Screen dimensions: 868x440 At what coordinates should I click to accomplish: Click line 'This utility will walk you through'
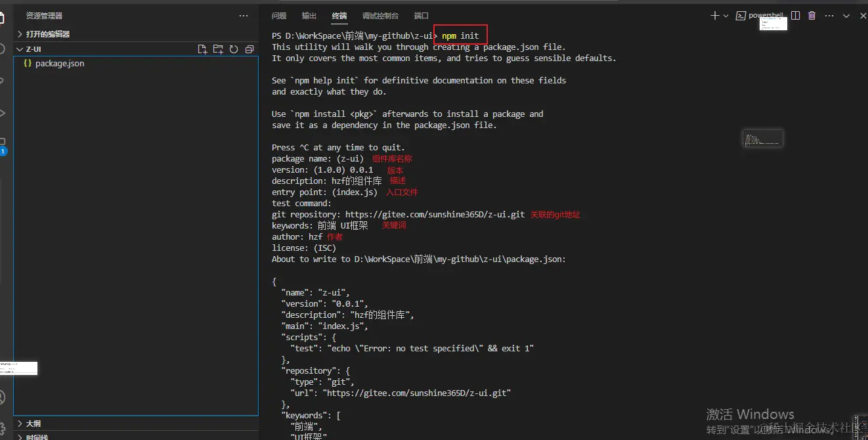[418, 47]
